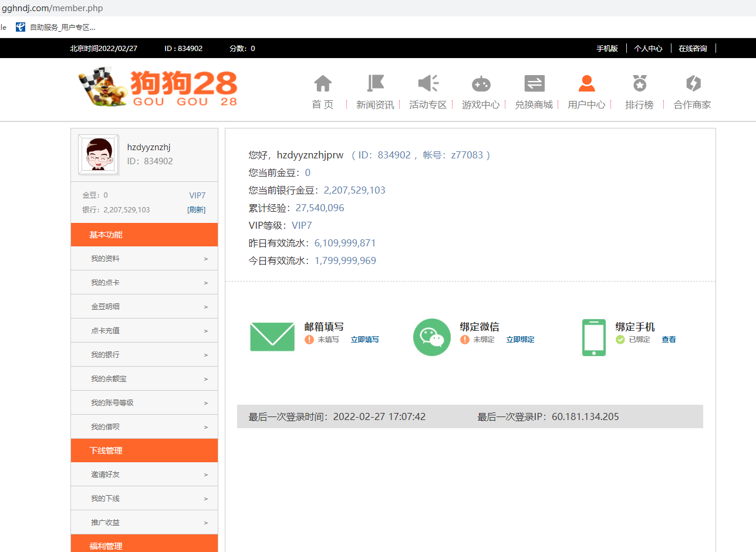Click the megaphone icon for 活动专区
The height and width of the screenshot is (552, 756).
(428, 84)
